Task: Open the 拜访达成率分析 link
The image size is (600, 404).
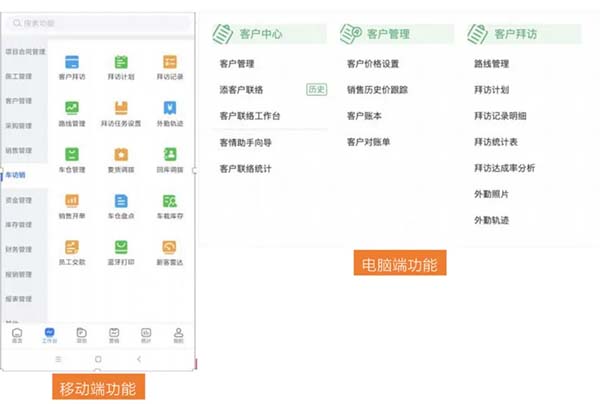Action: coord(504,168)
